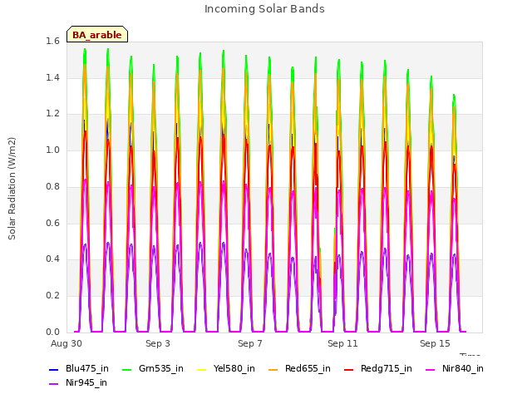
Task: Toggle the Blu475_in legend label
Action: point(87,368)
